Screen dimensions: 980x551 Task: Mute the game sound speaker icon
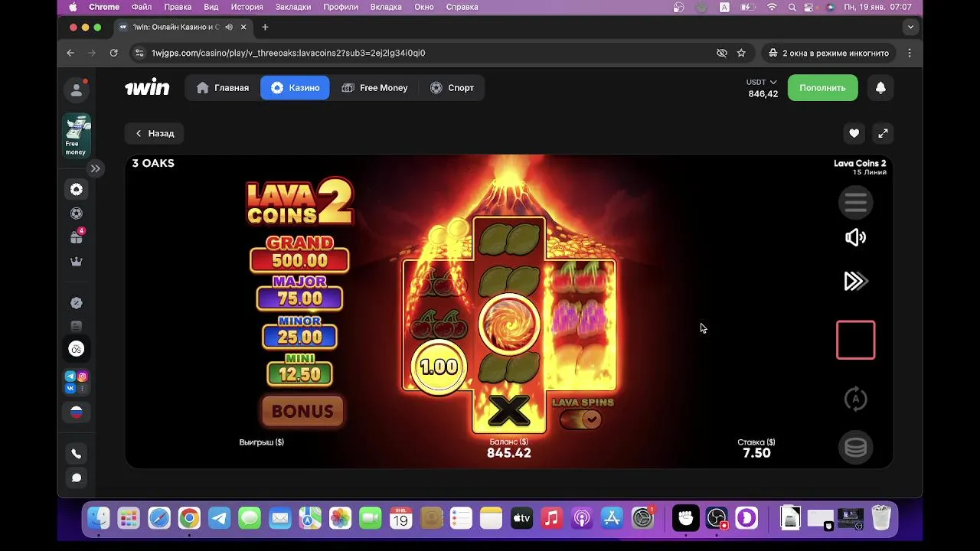click(x=855, y=238)
